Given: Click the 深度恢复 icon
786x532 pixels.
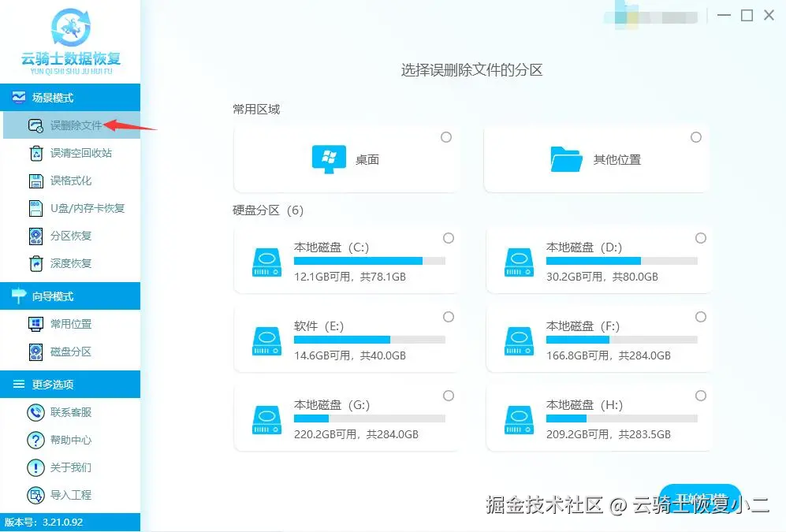Looking at the screenshot, I should [x=36, y=263].
